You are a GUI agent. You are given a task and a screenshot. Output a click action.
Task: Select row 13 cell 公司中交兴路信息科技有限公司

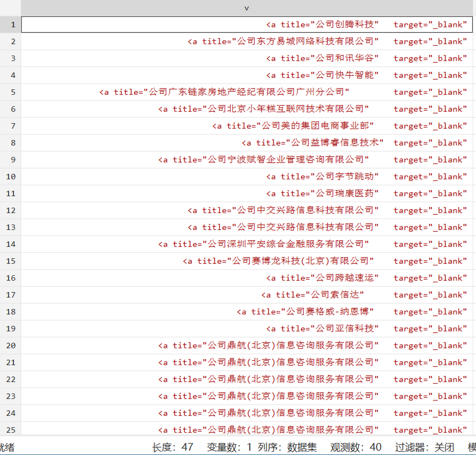(247, 227)
